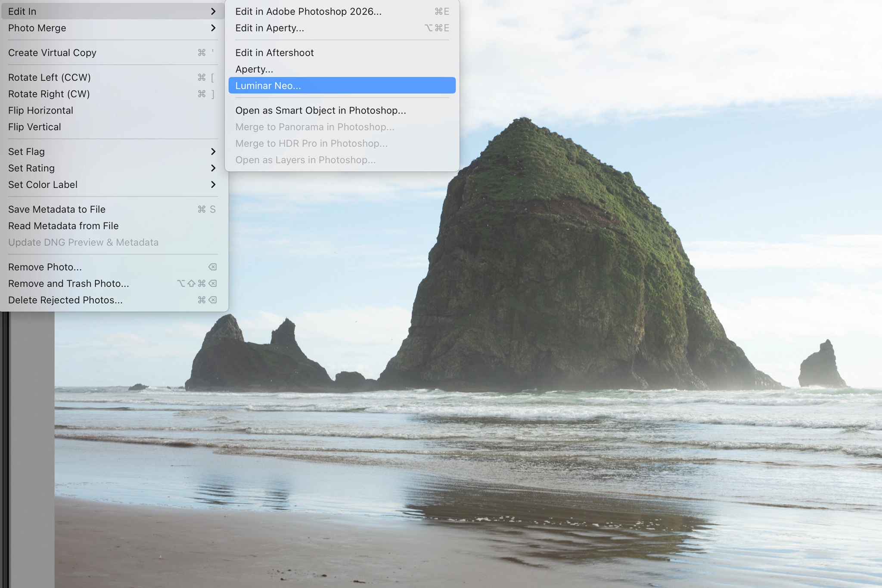Expand the Photo Merge submenu
This screenshot has height=588, width=882.
112,28
